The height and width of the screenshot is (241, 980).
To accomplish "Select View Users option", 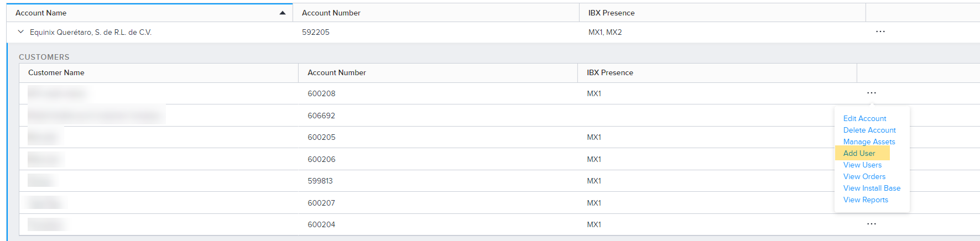I will point(862,165).
